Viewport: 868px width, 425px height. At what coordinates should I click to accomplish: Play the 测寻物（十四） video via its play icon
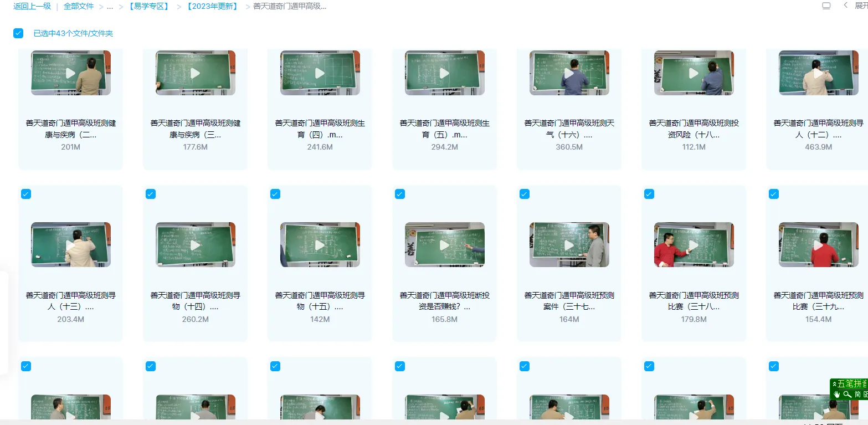click(x=195, y=245)
